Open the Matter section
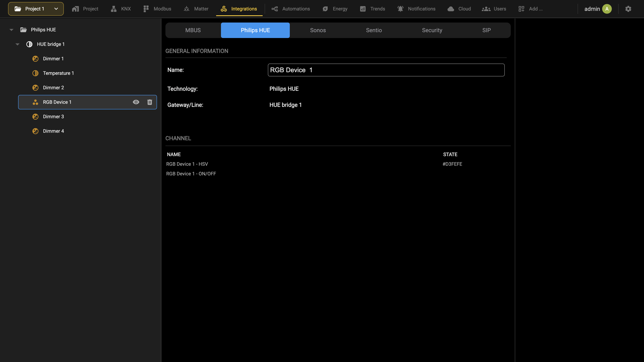644x362 pixels. pos(196,9)
